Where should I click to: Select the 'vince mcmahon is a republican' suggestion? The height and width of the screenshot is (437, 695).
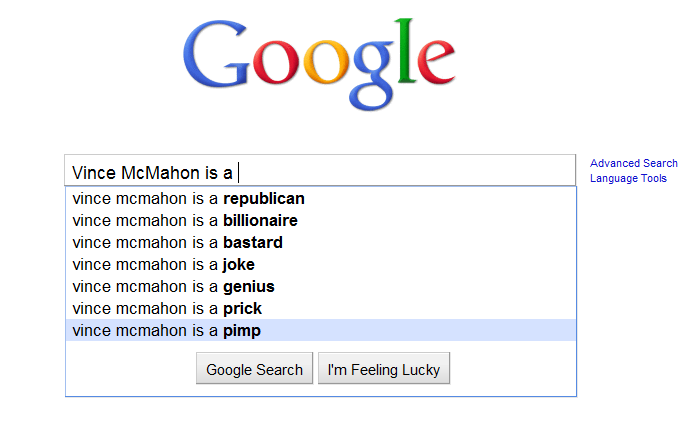pyautogui.click(x=188, y=198)
